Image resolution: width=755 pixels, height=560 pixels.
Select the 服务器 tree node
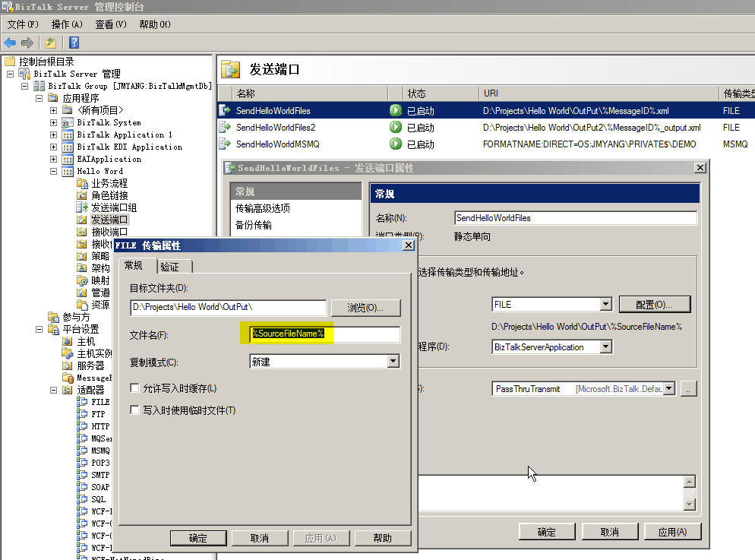tap(90, 365)
